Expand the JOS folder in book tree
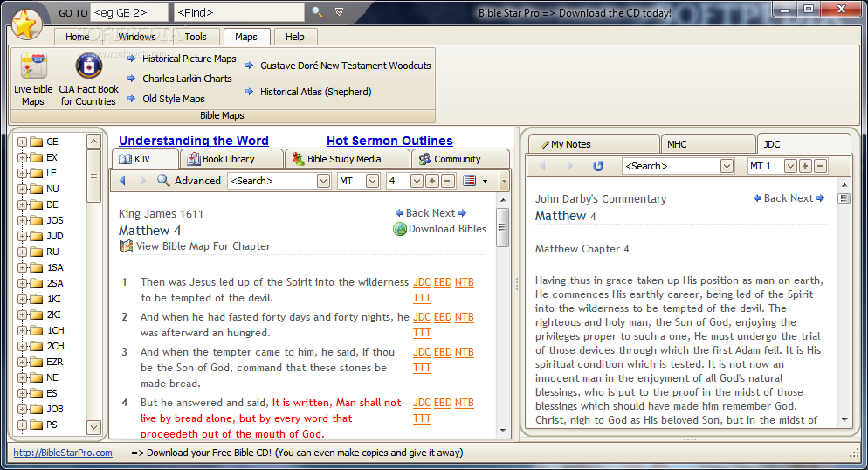Image resolution: width=868 pixels, height=470 pixels. (22, 220)
